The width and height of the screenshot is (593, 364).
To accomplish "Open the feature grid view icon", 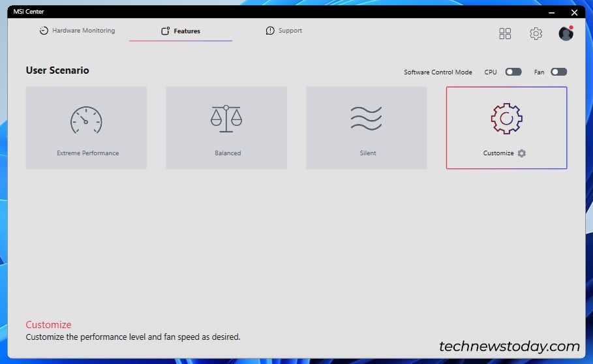I will [505, 34].
